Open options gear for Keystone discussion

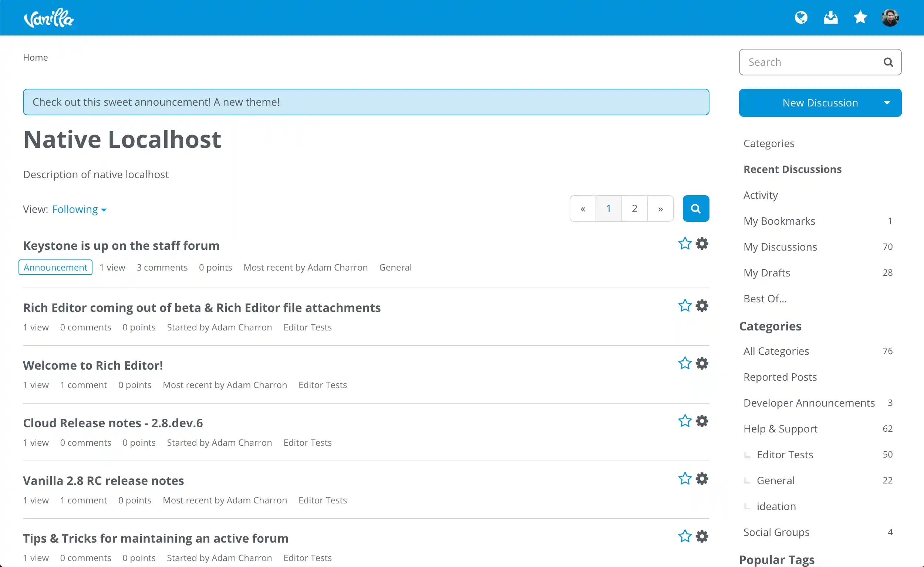pos(702,244)
